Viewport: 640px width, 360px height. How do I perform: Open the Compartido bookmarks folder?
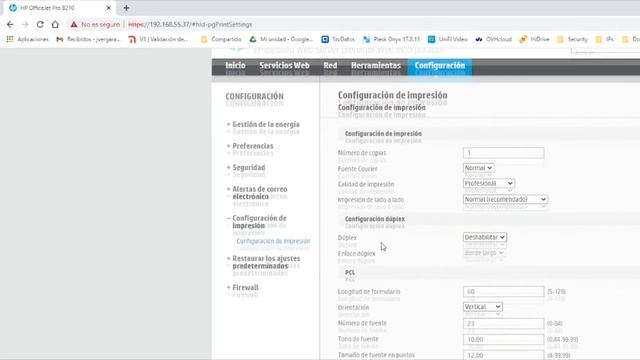[x=221, y=39]
